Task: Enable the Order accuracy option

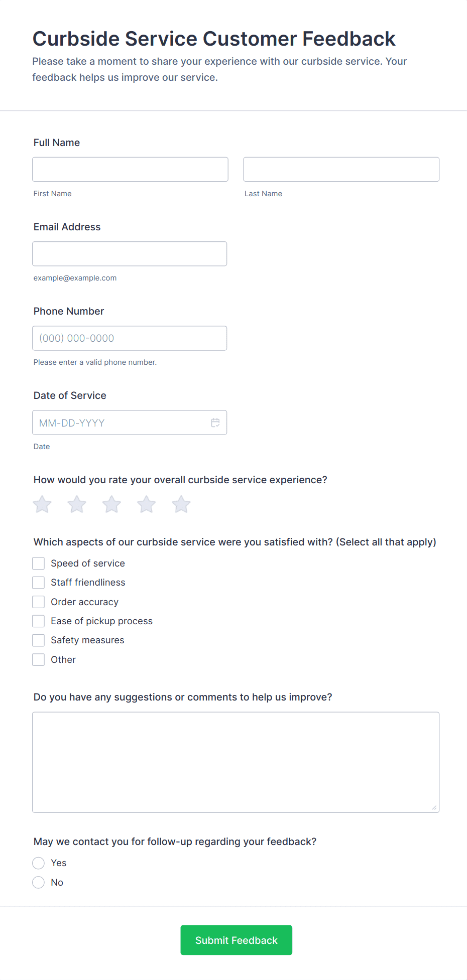Action: point(39,602)
